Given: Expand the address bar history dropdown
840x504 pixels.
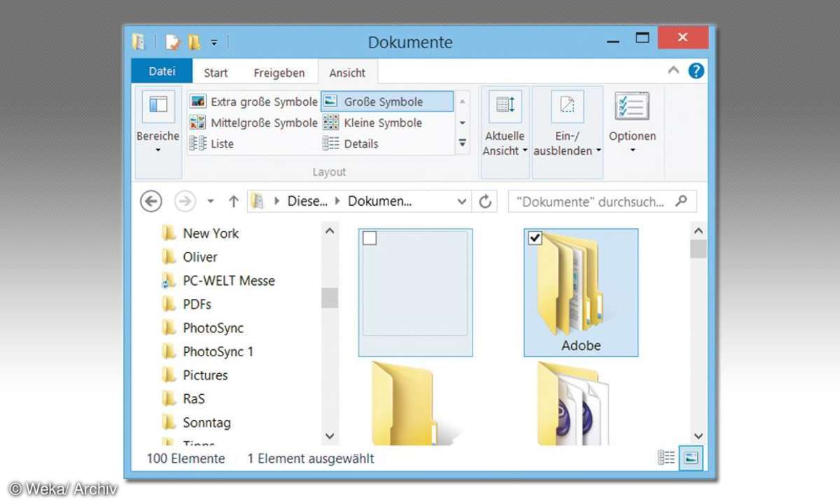Looking at the screenshot, I should 461,202.
